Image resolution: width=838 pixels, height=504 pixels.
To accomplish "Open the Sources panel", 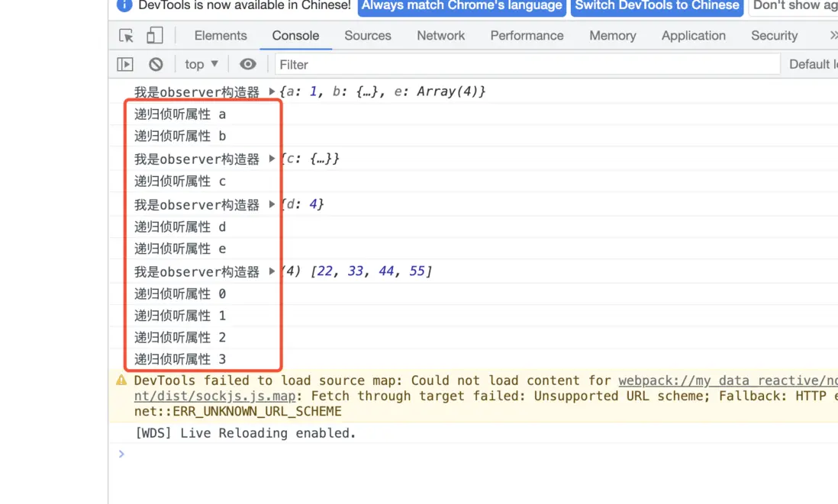I will [x=367, y=35].
